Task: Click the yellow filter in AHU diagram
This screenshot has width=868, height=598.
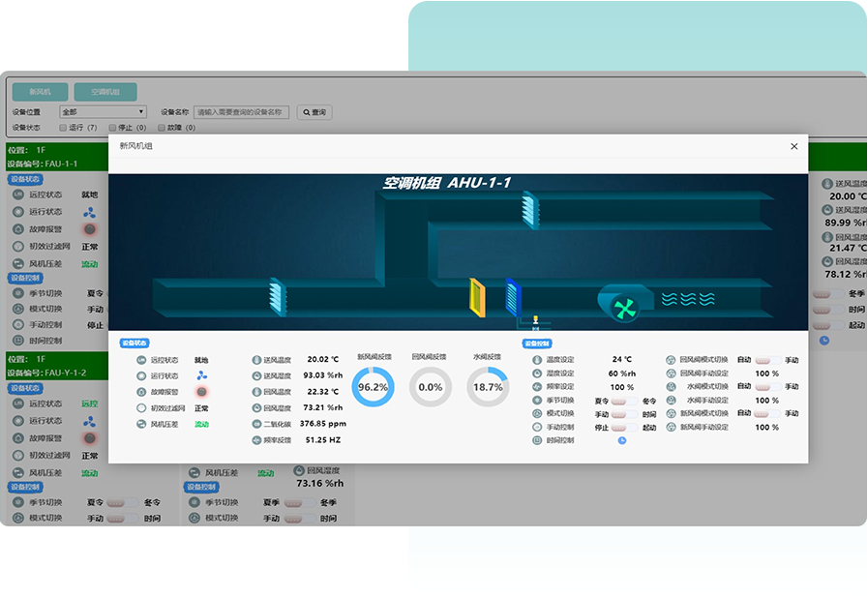Action: 477,298
